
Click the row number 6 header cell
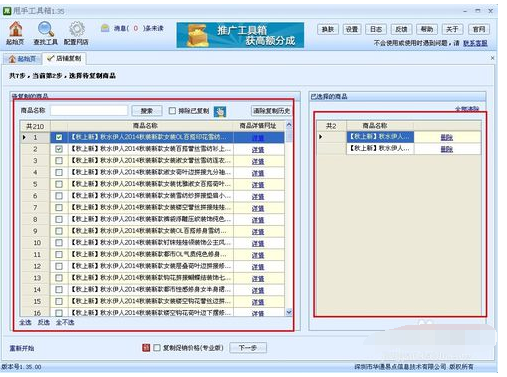pos(35,196)
